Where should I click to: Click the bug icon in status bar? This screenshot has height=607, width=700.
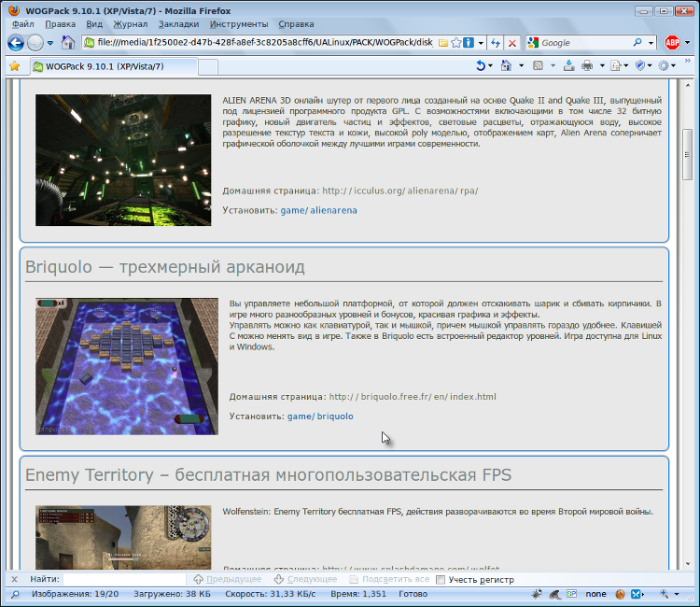536,594
